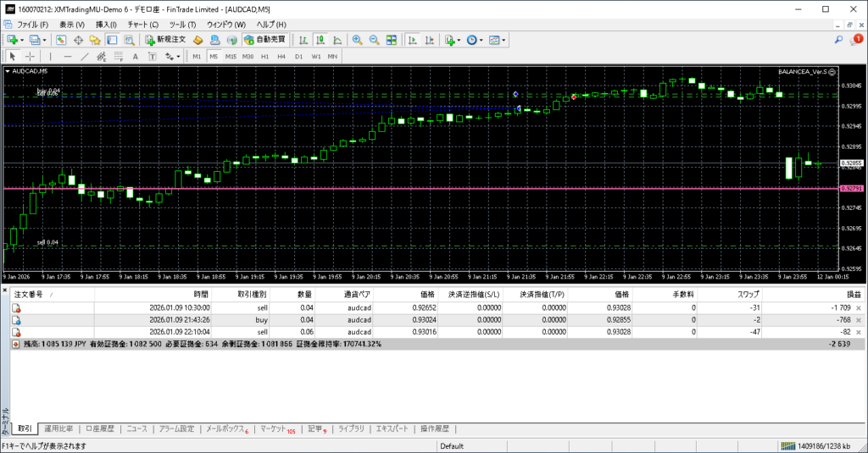
Task: Toggle the H1 timeframe button
Action: (x=264, y=57)
